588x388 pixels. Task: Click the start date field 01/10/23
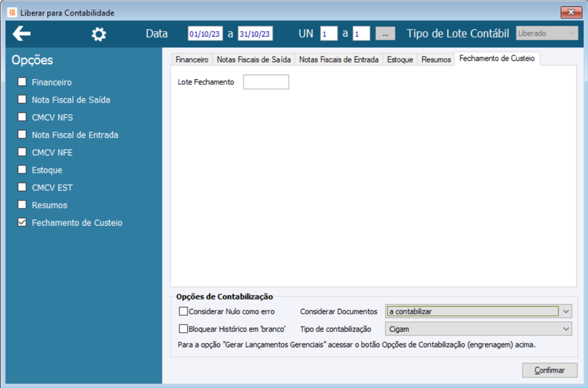tap(205, 34)
